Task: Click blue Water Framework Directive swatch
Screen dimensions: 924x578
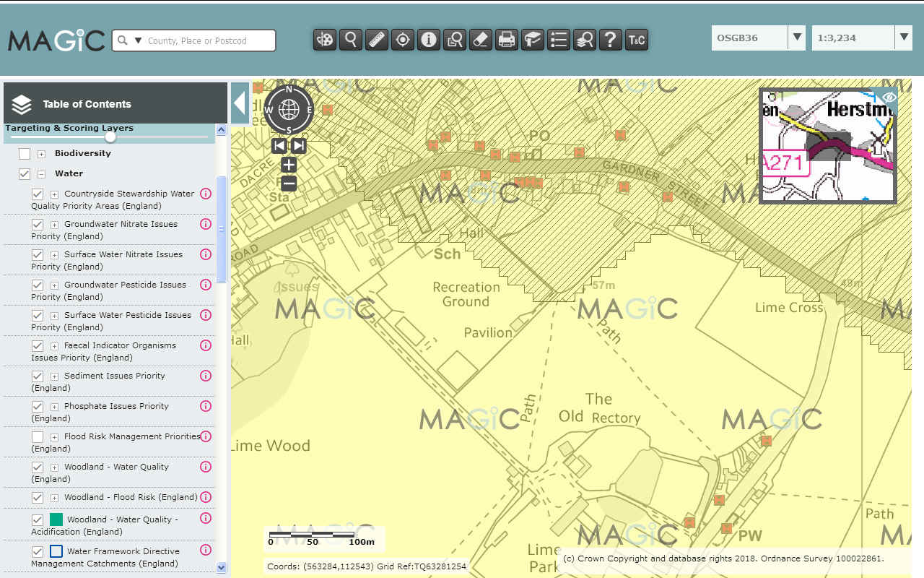Action: point(56,551)
